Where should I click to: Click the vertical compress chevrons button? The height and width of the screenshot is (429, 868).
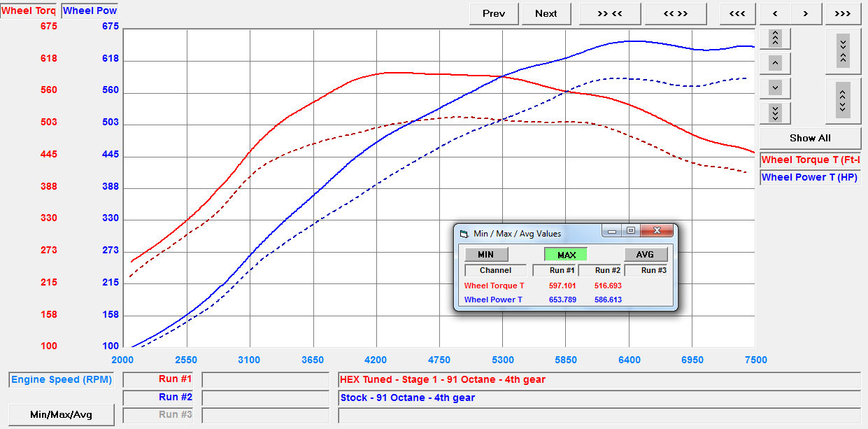tap(843, 50)
